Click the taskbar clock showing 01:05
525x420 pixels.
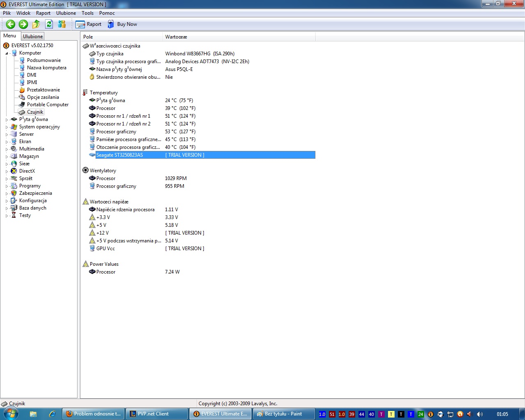[502, 414]
